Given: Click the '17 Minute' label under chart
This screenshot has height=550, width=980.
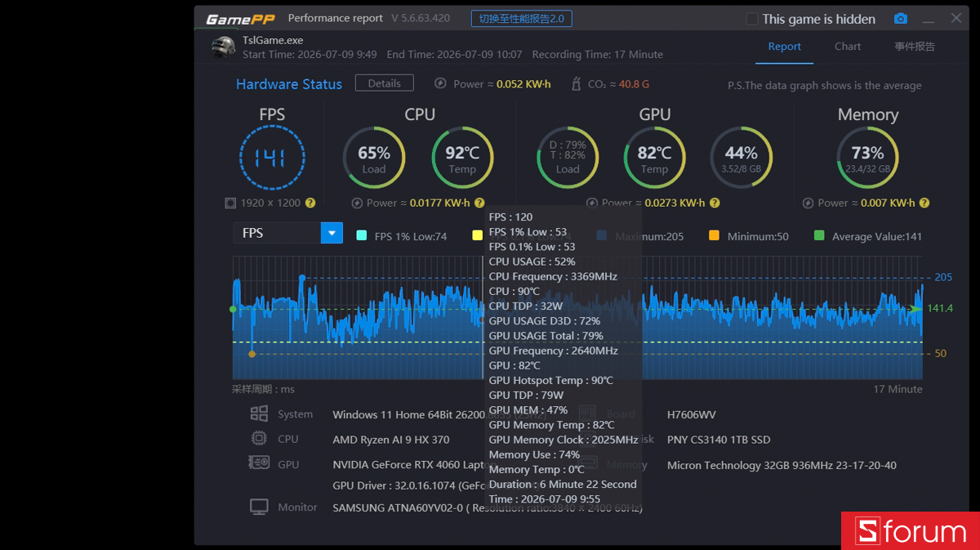Looking at the screenshot, I should (898, 389).
